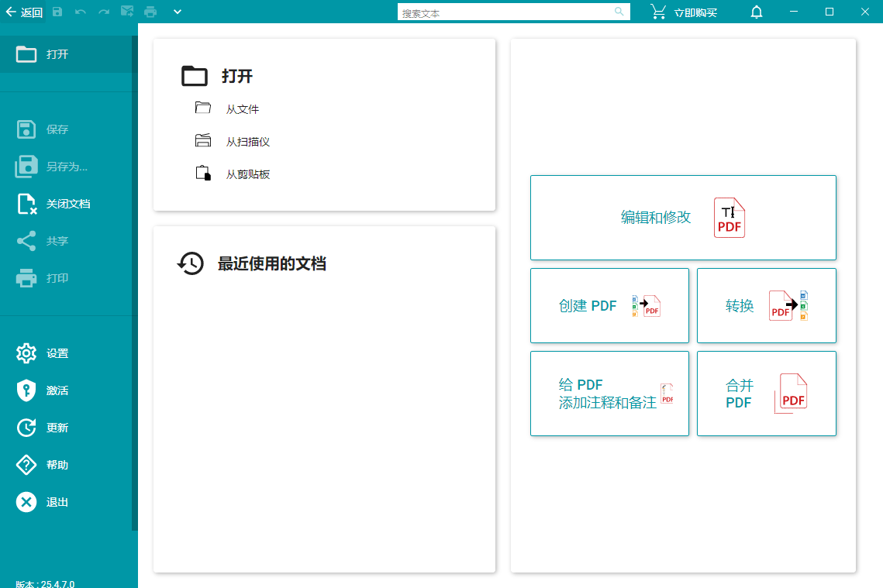Undo last action using the toolbar icon
883x588 pixels.
pyautogui.click(x=80, y=12)
